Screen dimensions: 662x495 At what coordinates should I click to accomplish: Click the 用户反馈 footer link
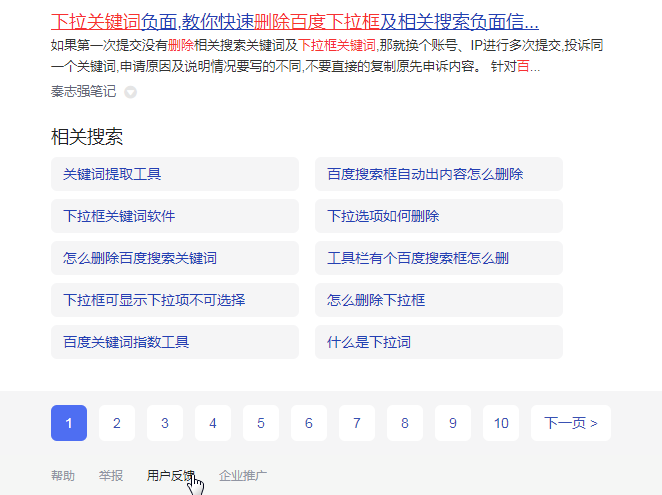point(170,476)
